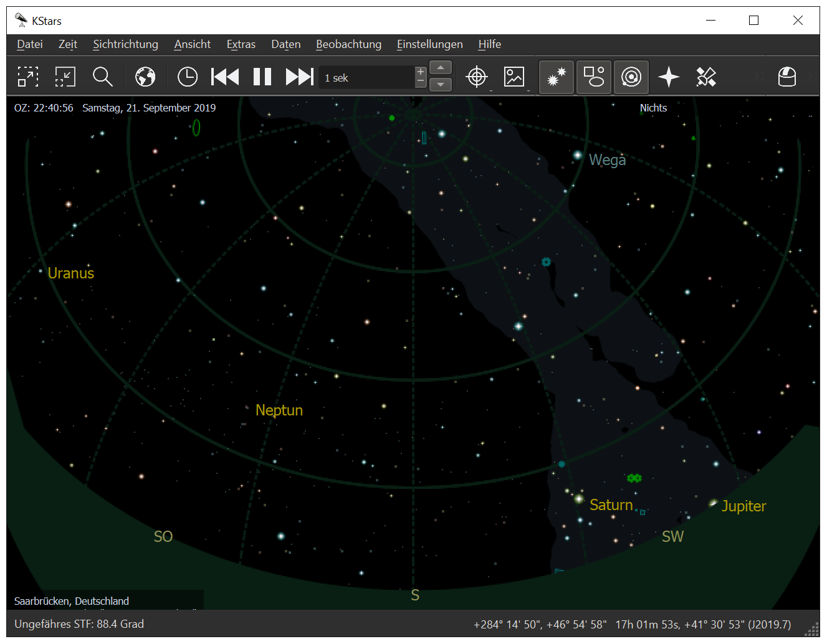Decrease time step with the minus button
This screenshot has width=827, height=644.
[x=421, y=82]
